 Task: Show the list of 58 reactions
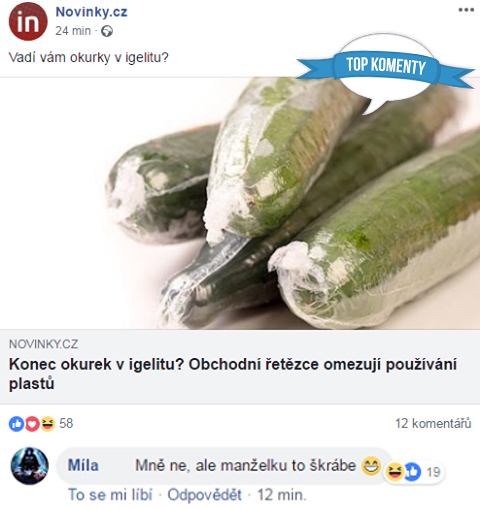point(66,424)
